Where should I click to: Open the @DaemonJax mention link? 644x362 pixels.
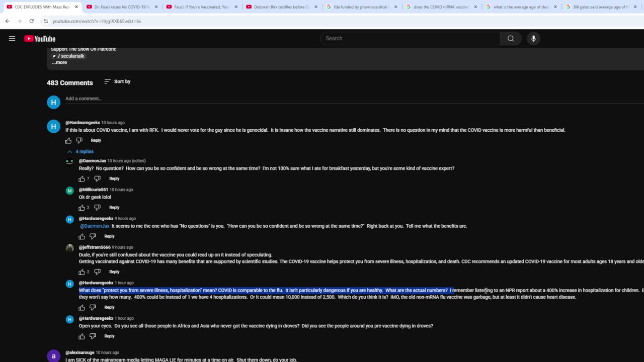tap(95, 226)
